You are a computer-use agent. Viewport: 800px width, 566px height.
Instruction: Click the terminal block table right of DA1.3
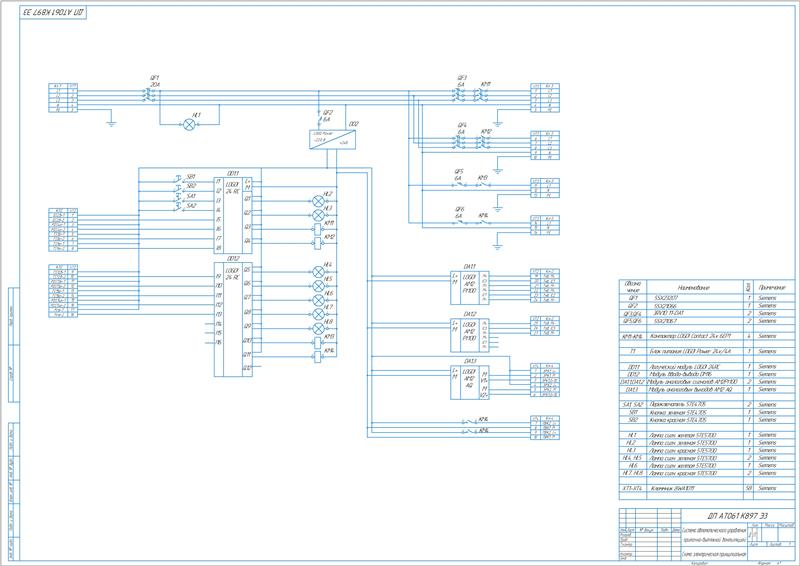[x=545, y=381]
